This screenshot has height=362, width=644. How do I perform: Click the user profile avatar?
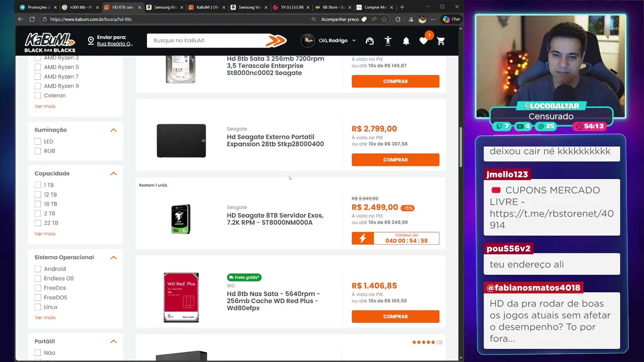coord(308,41)
